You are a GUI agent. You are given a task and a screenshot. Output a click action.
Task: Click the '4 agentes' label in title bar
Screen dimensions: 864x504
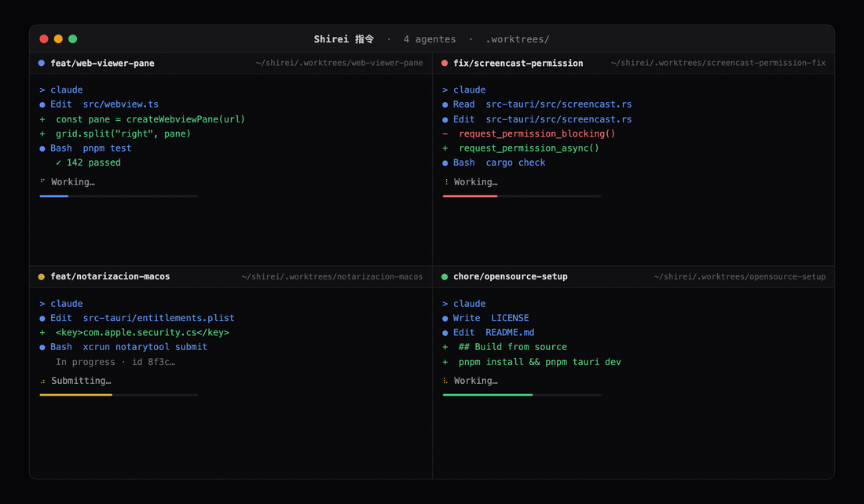pos(430,39)
